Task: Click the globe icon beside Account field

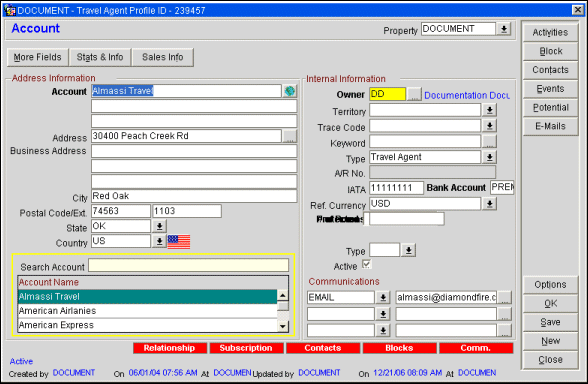Action: (x=290, y=91)
